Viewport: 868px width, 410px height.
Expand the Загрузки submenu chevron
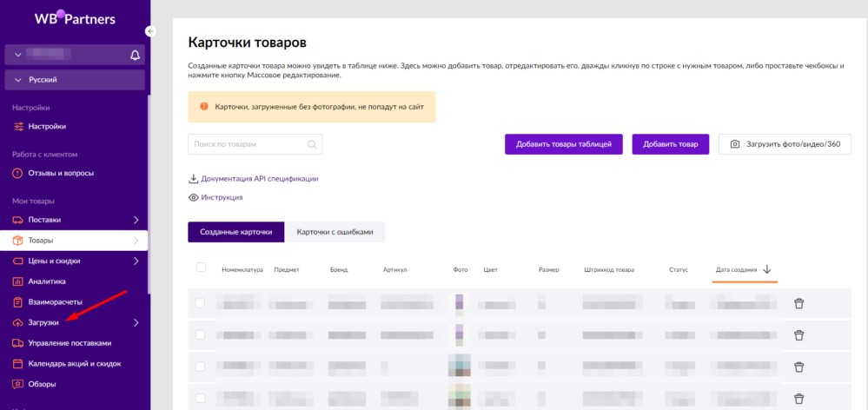tap(136, 322)
